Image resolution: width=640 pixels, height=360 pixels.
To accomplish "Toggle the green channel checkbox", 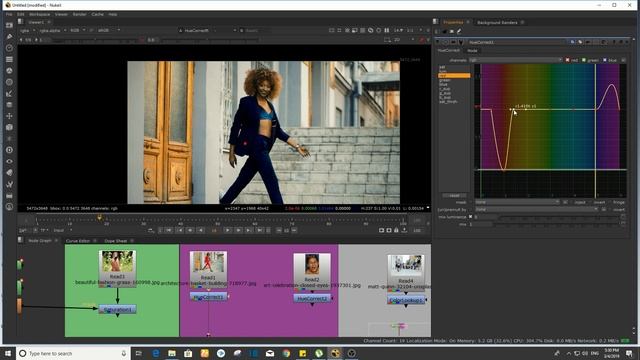I will click(584, 60).
